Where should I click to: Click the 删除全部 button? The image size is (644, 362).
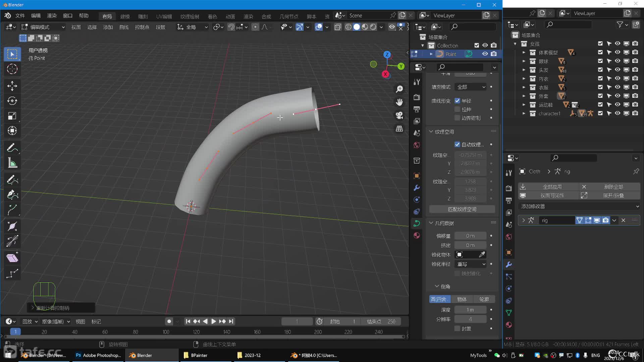(x=610, y=187)
